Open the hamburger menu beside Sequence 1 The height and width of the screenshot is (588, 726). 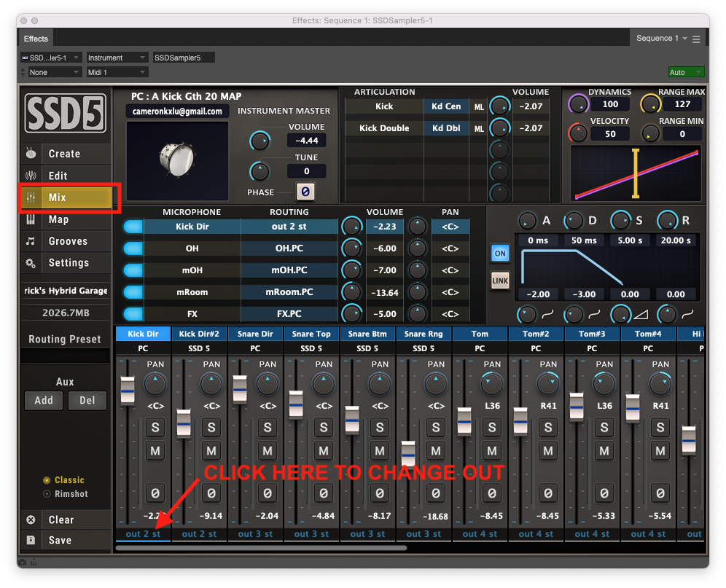(x=696, y=38)
